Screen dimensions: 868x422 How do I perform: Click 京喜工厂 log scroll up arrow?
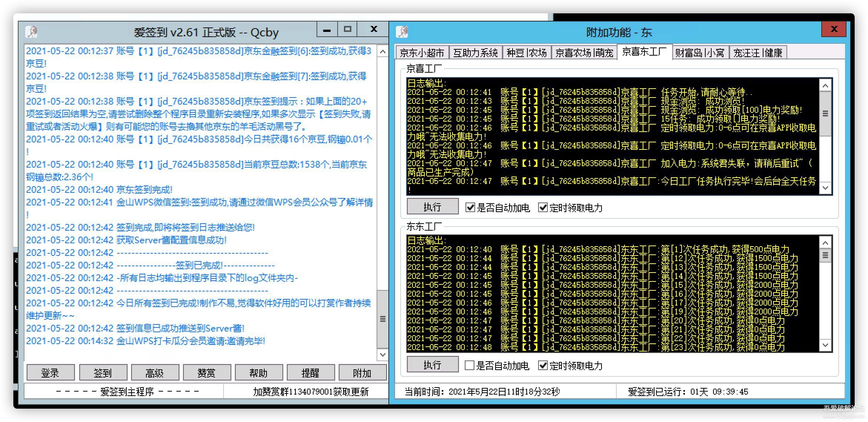(x=825, y=86)
